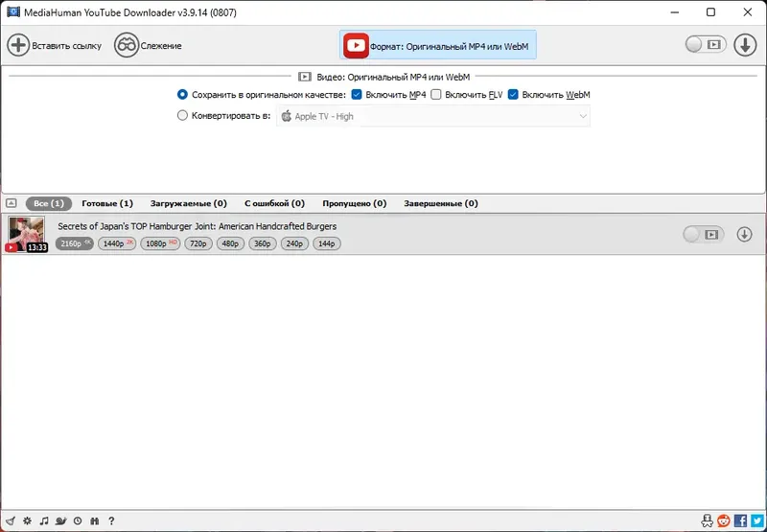Click the burger video thumbnail
Viewport: 767px width, 532px height.
27,234
